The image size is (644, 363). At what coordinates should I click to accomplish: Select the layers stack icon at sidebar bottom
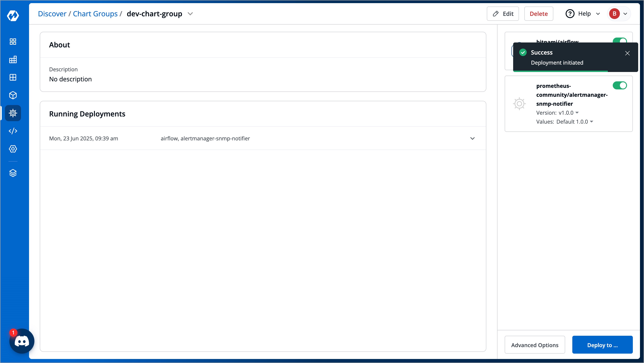pyautogui.click(x=13, y=173)
